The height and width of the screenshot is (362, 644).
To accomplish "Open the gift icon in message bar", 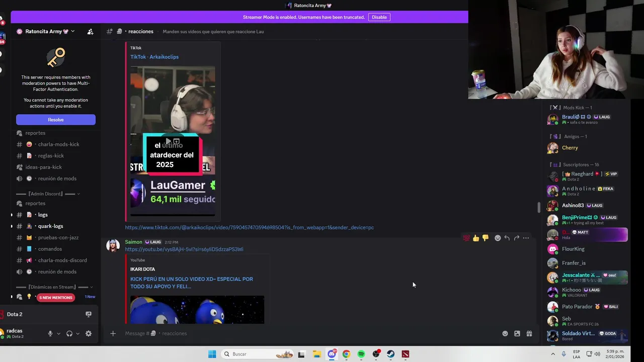I will coord(529,333).
